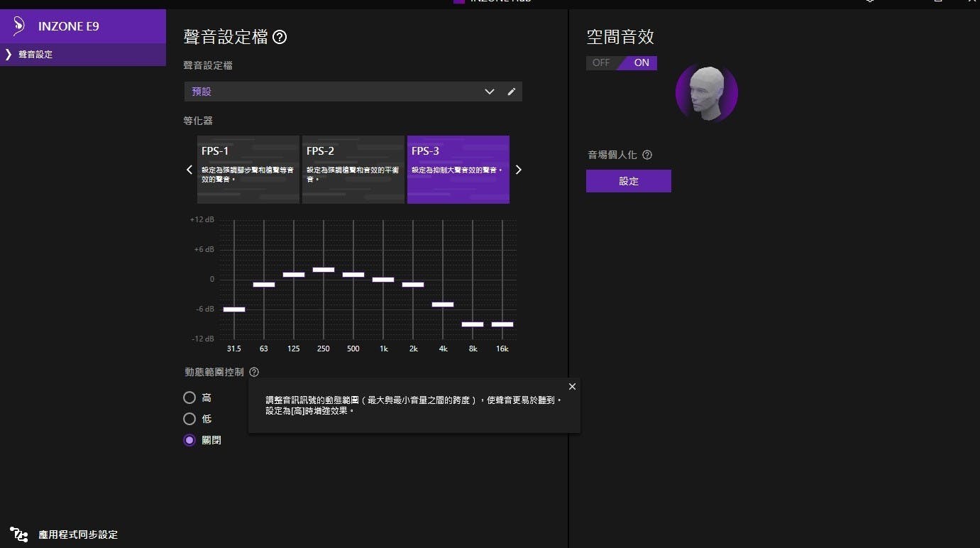Click help icon beside 音場個人化
Viewport: 980px width, 548px height.
click(647, 155)
